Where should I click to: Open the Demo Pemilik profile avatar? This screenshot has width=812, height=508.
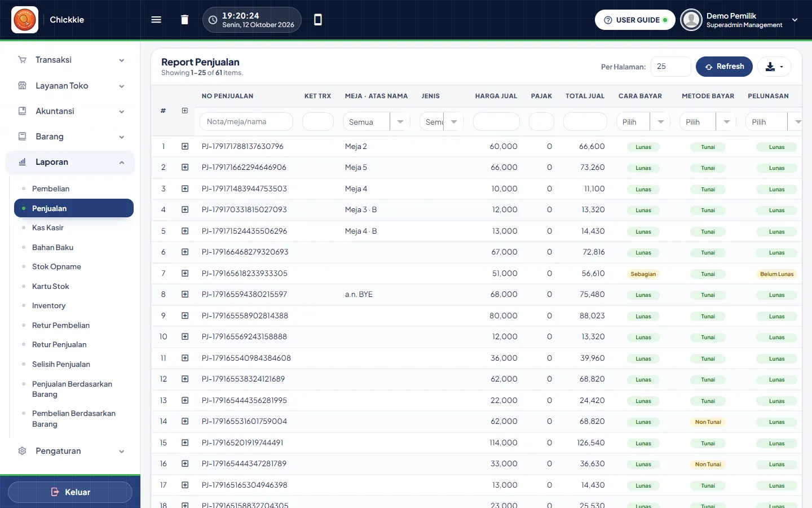pos(691,20)
